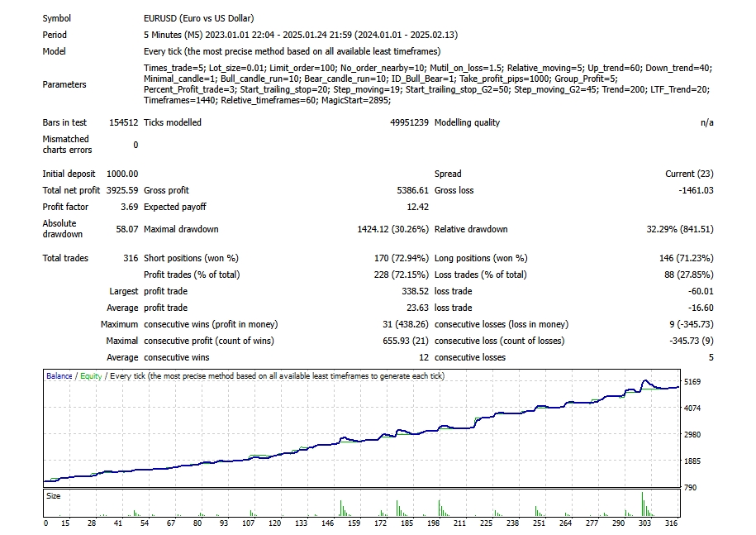
Task: Click the 'Symbol' row label
Action: pos(56,18)
